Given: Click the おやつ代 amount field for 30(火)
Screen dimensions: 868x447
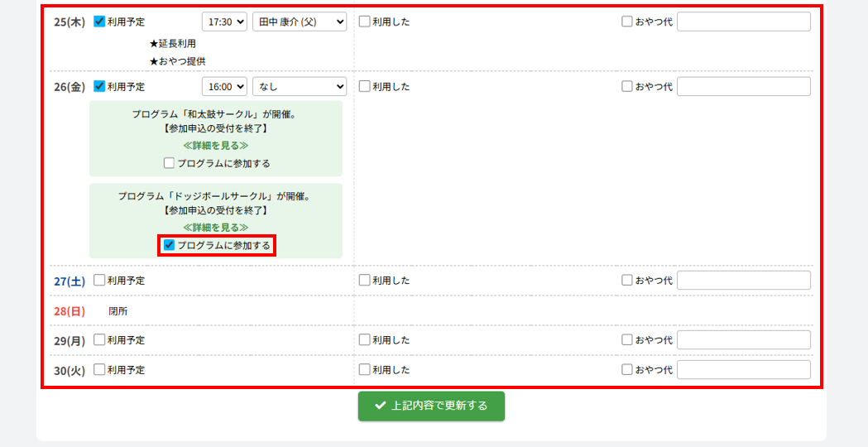Looking at the screenshot, I should [x=743, y=370].
